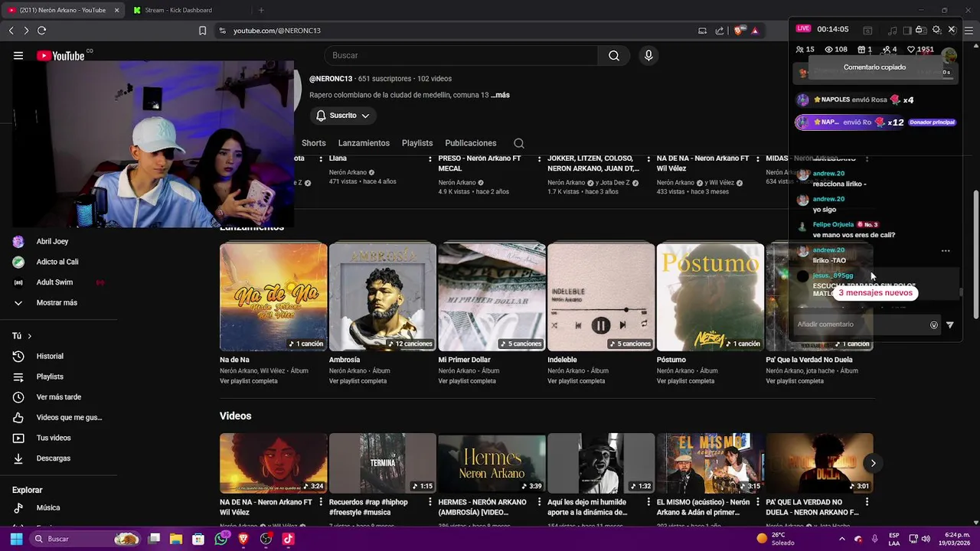Share page via address bar share icon
The image size is (980, 551).
(720, 31)
